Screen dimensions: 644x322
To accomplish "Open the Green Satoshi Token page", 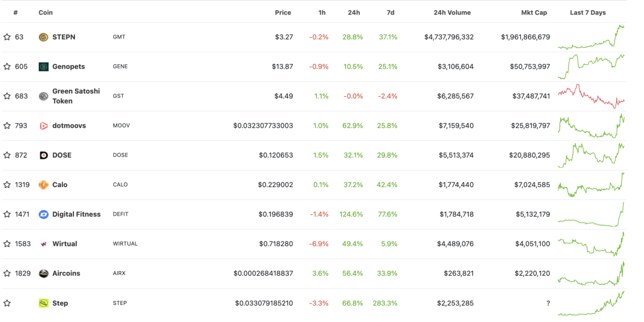I will (x=75, y=96).
